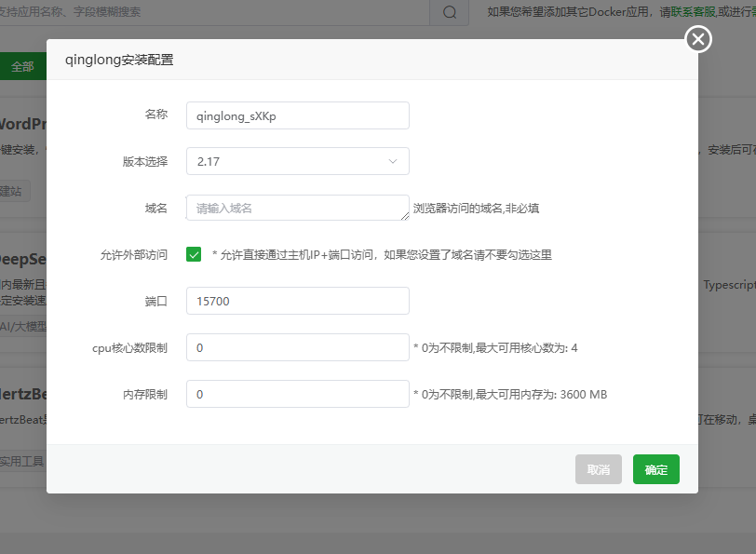Click the magnifier search icon

pos(450,12)
